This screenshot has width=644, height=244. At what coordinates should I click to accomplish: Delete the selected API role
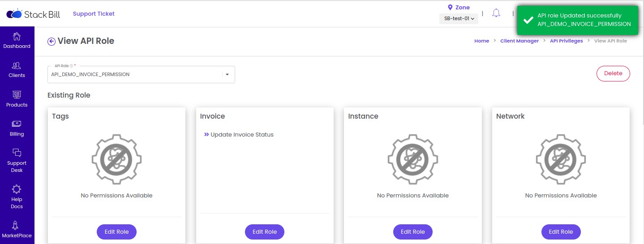tap(613, 73)
